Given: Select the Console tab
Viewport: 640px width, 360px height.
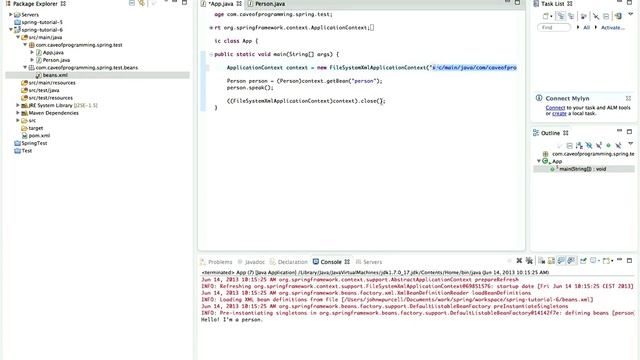Looking at the screenshot, I should click(331, 262).
